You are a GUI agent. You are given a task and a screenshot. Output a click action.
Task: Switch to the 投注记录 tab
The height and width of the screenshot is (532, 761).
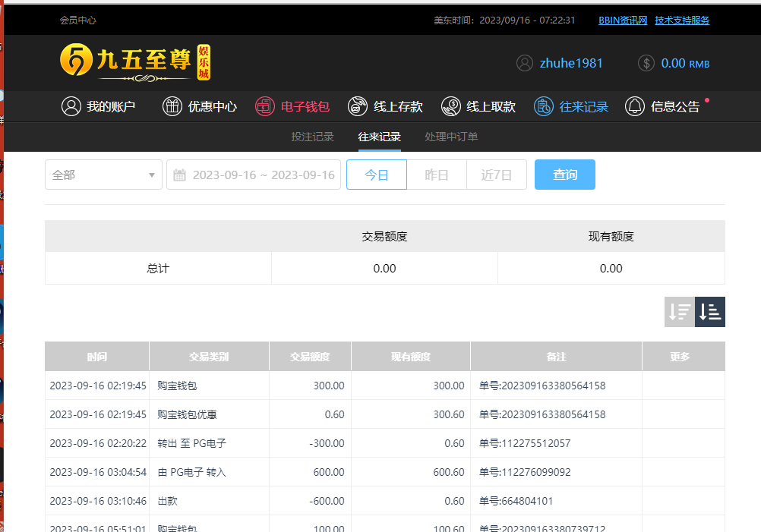coord(313,137)
